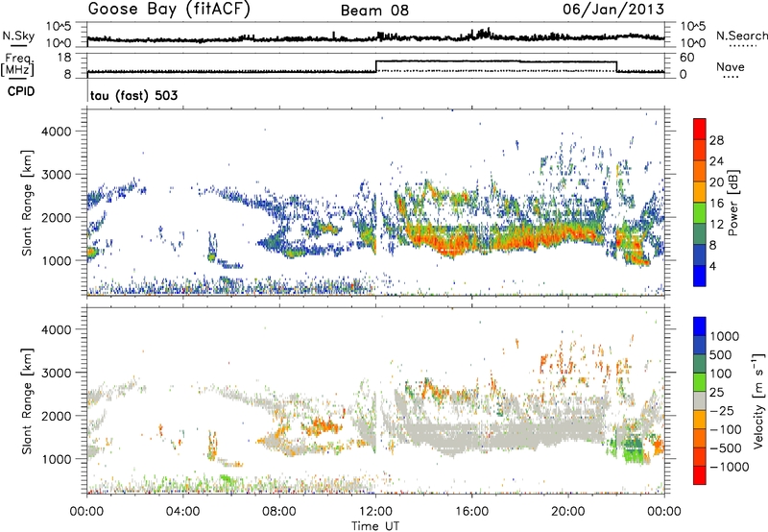This screenshot has width=768, height=532.
Task: Click the "Nave" legend label
Action: coord(731,67)
